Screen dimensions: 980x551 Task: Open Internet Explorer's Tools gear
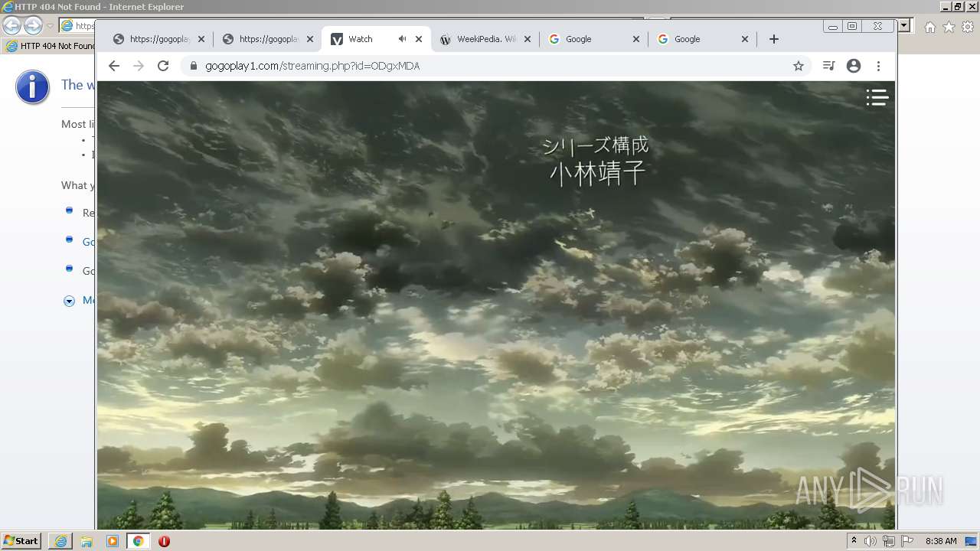pyautogui.click(x=967, y=27)
